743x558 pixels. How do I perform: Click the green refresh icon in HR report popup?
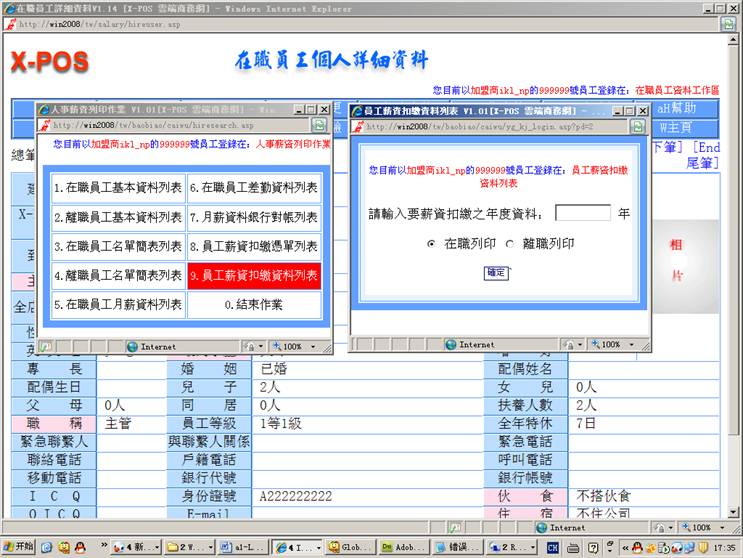point(318,125)
